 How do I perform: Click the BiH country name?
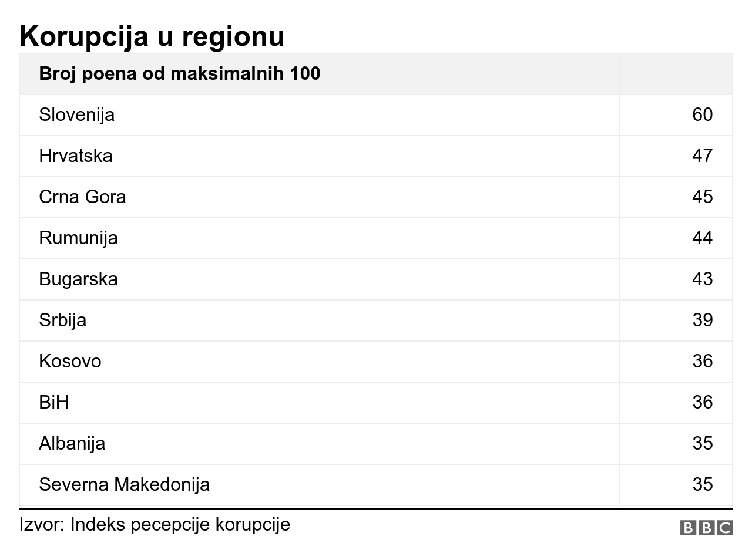(53, 402)
